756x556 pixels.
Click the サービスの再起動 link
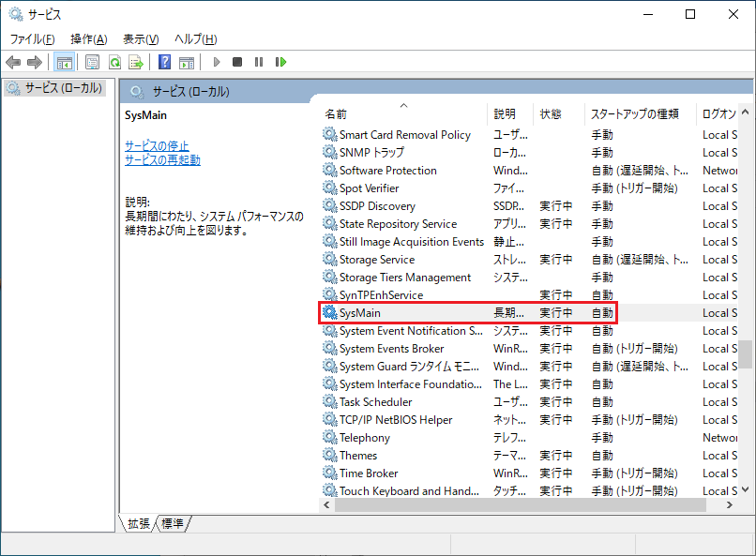coord(162,160)
